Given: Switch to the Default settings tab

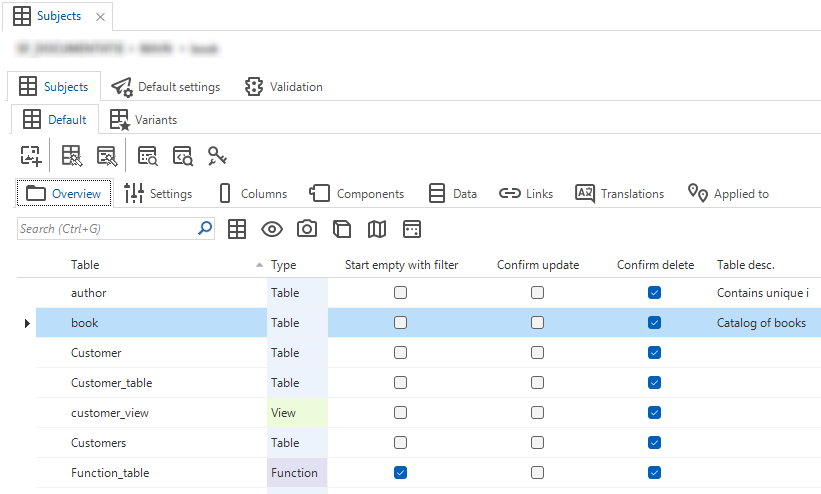Looking at the screenshot, I should (166, 86).
